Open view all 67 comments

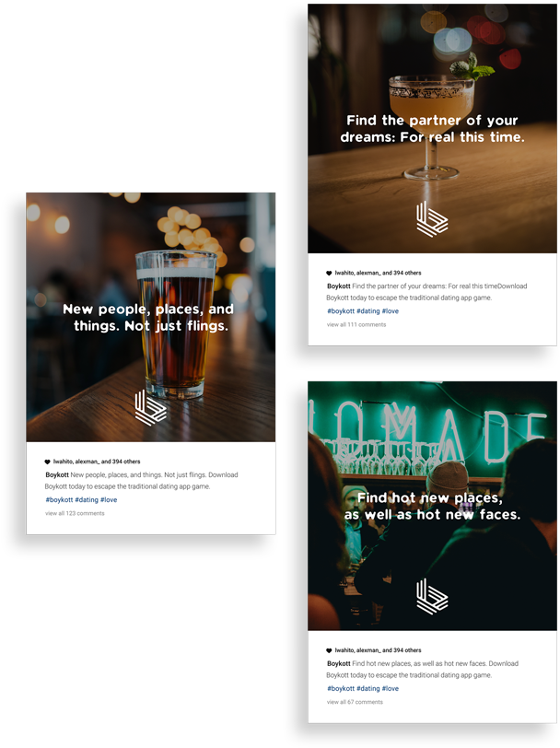(x=355, y=702)
